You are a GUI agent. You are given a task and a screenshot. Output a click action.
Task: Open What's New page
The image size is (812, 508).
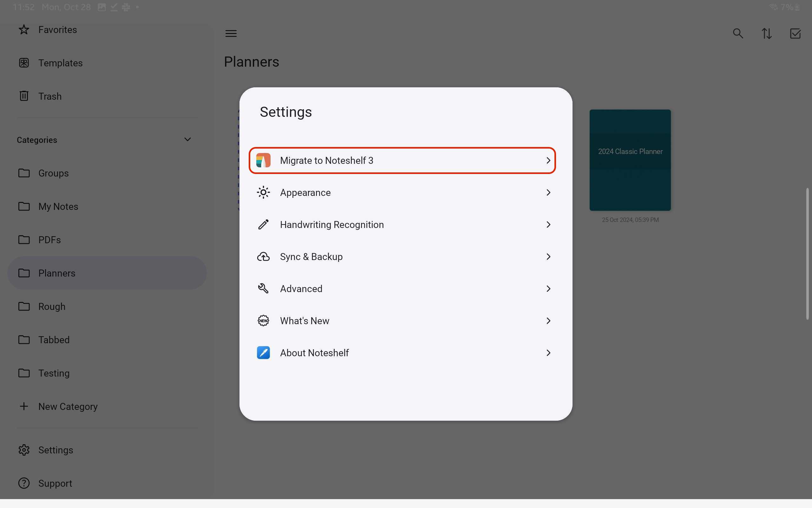(402, 321)
